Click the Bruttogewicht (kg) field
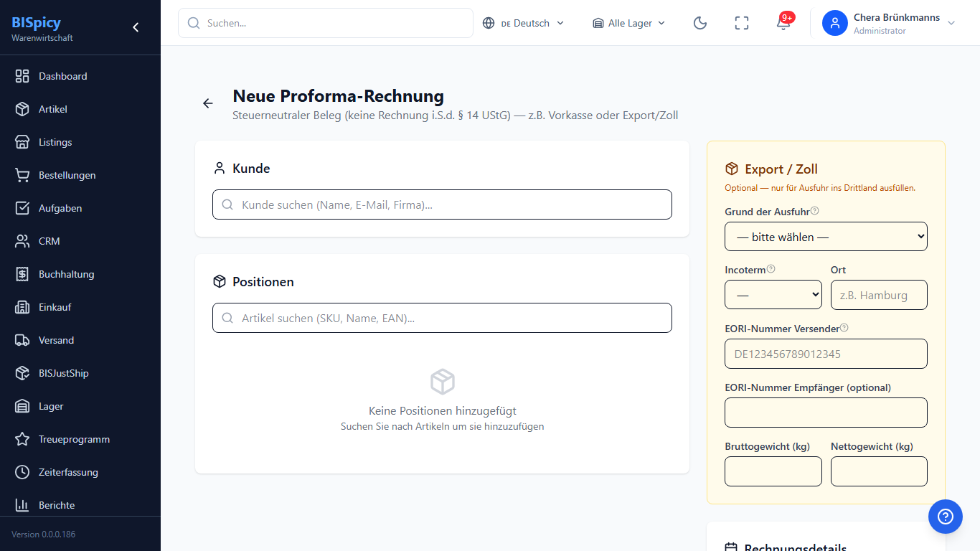Viewport: 980px width, 551px height. 773,471
